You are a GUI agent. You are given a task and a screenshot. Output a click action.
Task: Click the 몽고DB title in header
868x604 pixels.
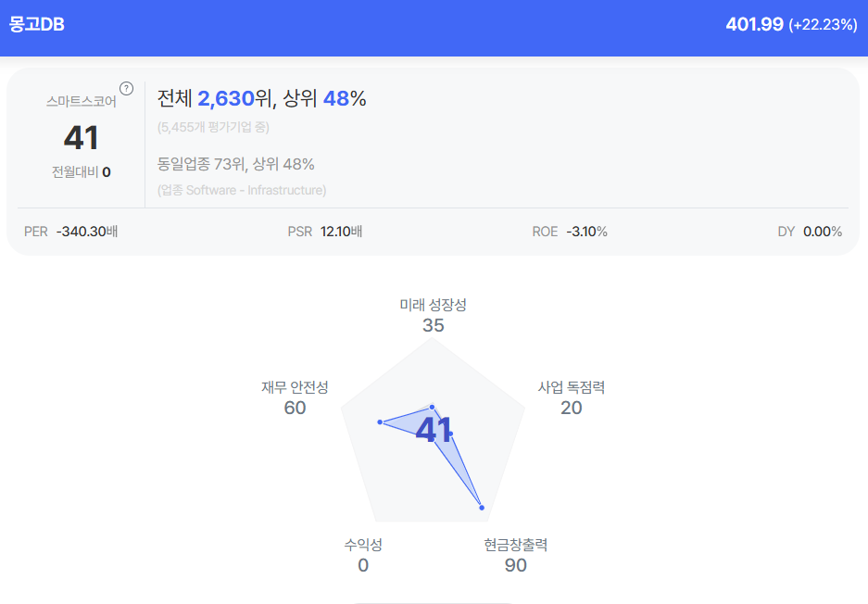tap(37, 24)
